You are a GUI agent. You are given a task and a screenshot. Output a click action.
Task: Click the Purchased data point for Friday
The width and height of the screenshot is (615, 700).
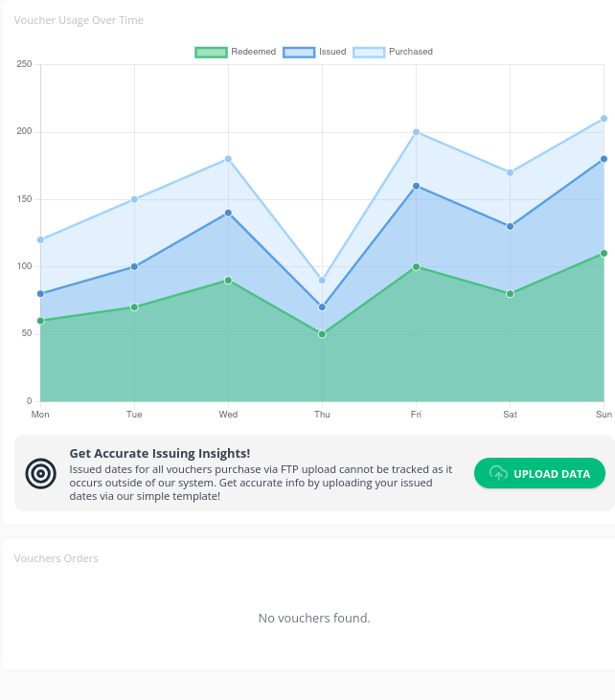click(416, 132)
